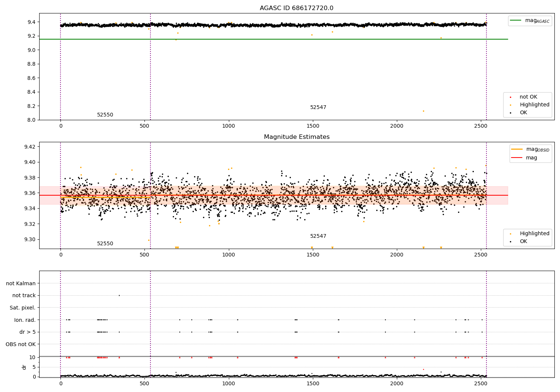The image size is (560, 392).
Task: Click the 'Magnitude Estimates' plot title
Action: pyautogui.click(x=296, y=137)
